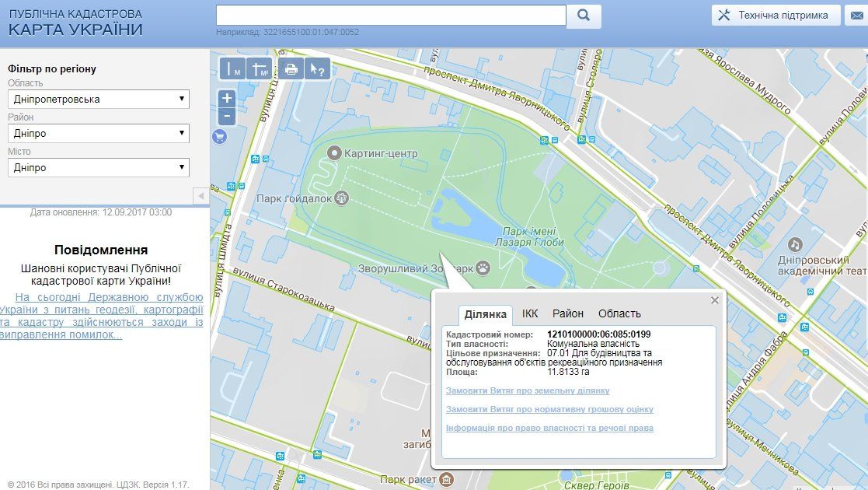
Task: Click the envelope mail icon
Action: point(856,16)
